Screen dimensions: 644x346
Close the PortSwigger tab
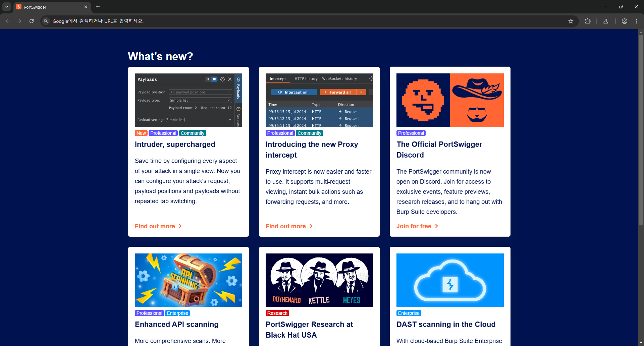pos(86,7)
